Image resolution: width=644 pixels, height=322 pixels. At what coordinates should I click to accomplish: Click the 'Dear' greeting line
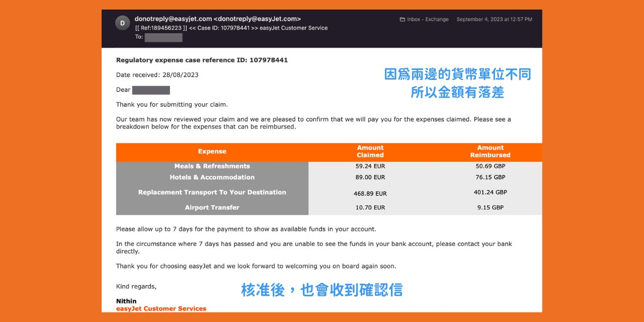pos(143,90)
